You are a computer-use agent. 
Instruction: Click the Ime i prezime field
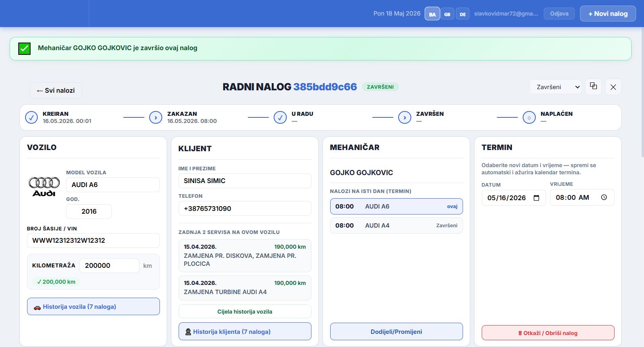point(245,181)
